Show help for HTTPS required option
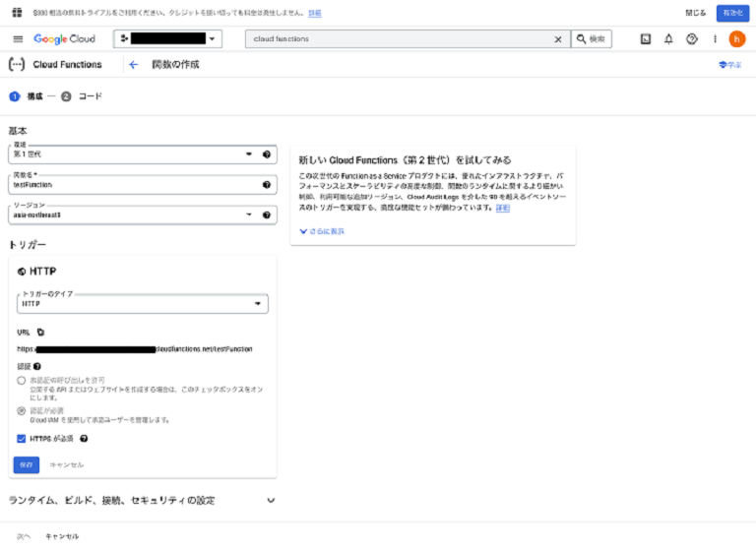Viewport: 756px width, 551px height. [x=84, y=439]
